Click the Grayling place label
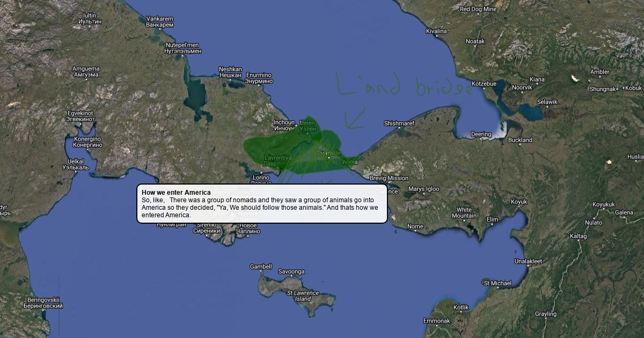The image size is (644, 338). pos(546,314)
